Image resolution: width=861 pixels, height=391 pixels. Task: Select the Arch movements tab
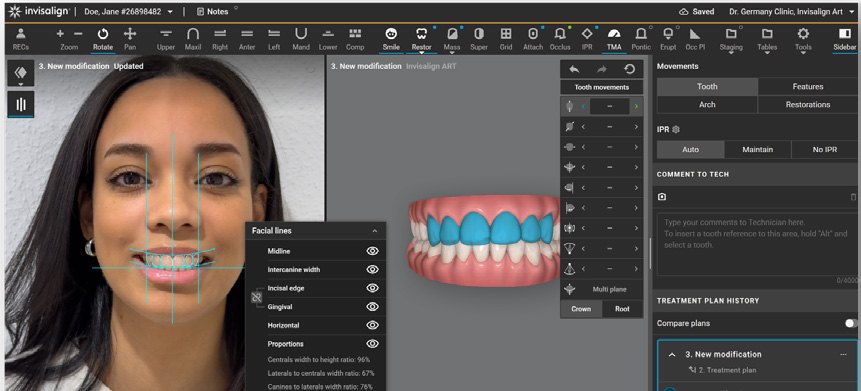pyautogui.click(x=707, y=104)
